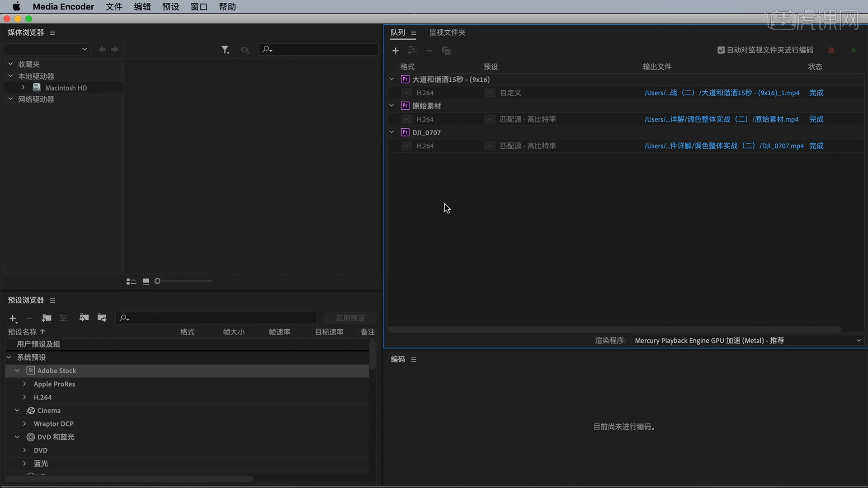Collapse the 本地驱动器 tree node
The width and height of the screenshot is (868, 488).
[10, 76]
